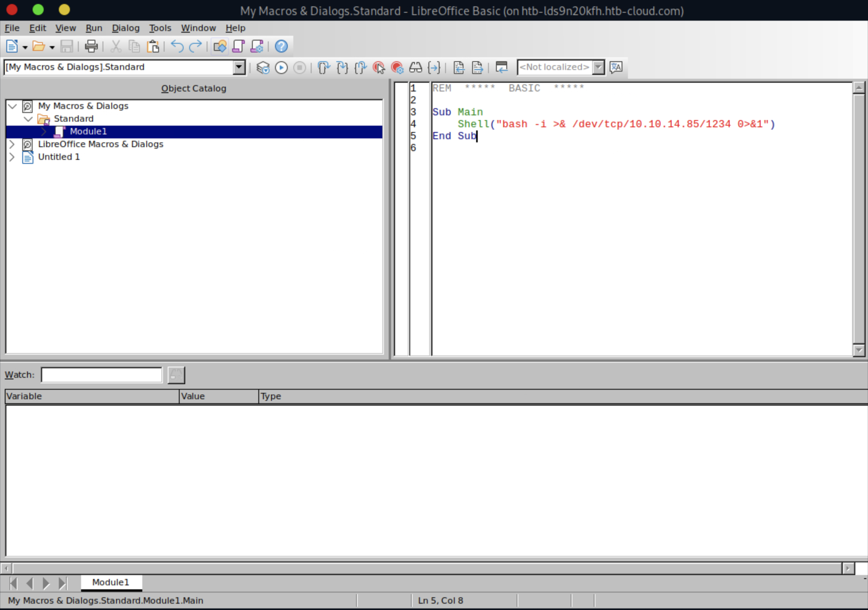Click the Copy icon

(134, 47)
